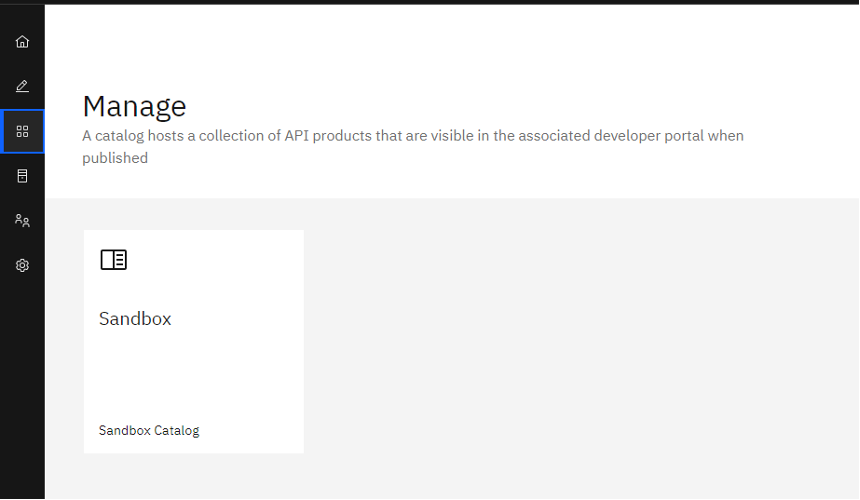Click blank sidebar space below the gear
The width and height of the screenshot is (860, 500).
[22, 390]
